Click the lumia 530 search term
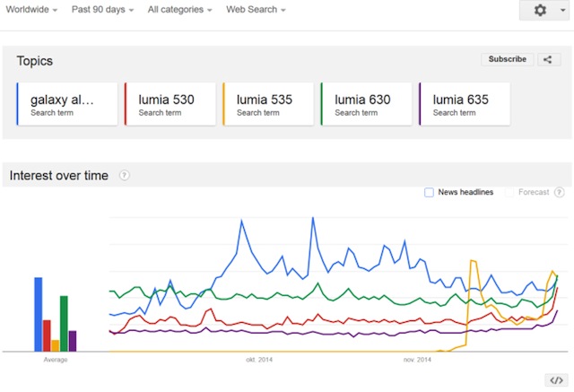Screen dimensions: 574x392 pyautogui.click(x=166, y=104)
